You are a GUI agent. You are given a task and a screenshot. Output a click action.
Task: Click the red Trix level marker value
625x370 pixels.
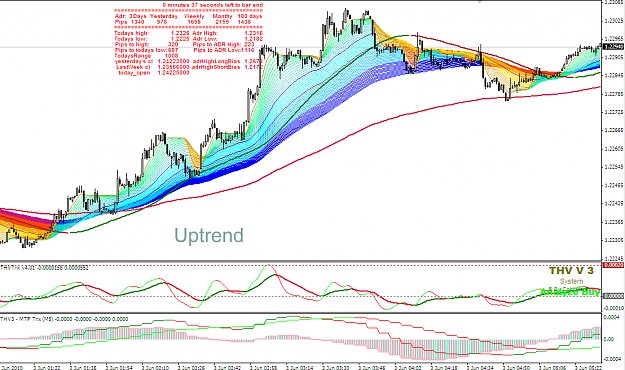click(613, 265)
